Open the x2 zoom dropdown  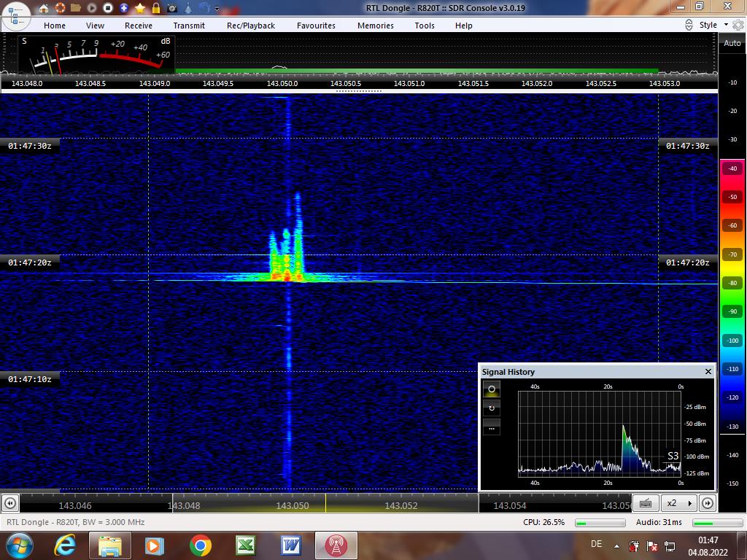point(679,503)
